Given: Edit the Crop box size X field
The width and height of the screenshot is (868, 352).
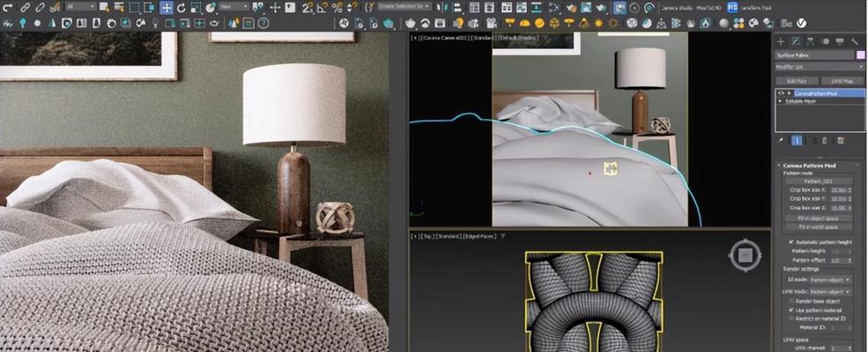Looking at the screenshot, I should (x=839, y=189).
